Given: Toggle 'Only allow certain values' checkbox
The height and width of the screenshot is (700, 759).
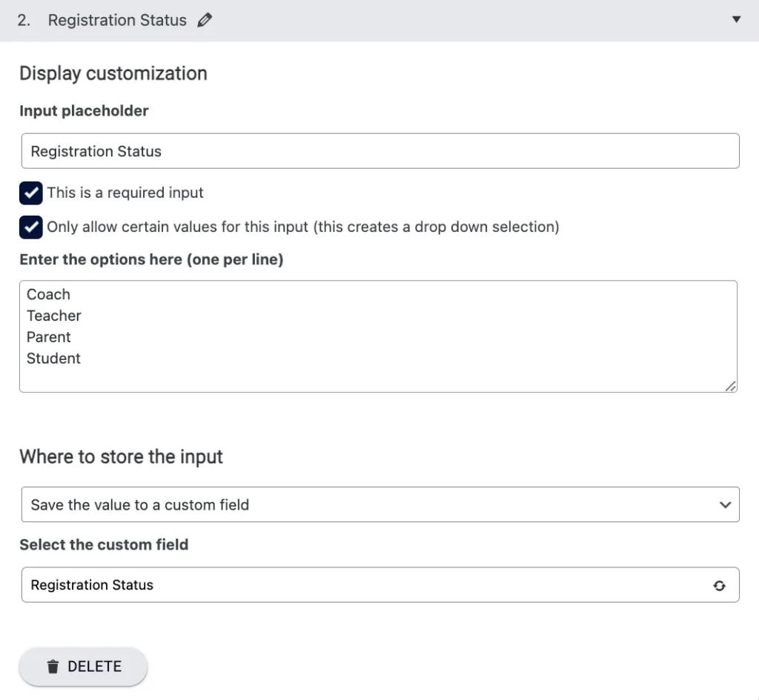Looking at the screenshot, I should (31, 227).
